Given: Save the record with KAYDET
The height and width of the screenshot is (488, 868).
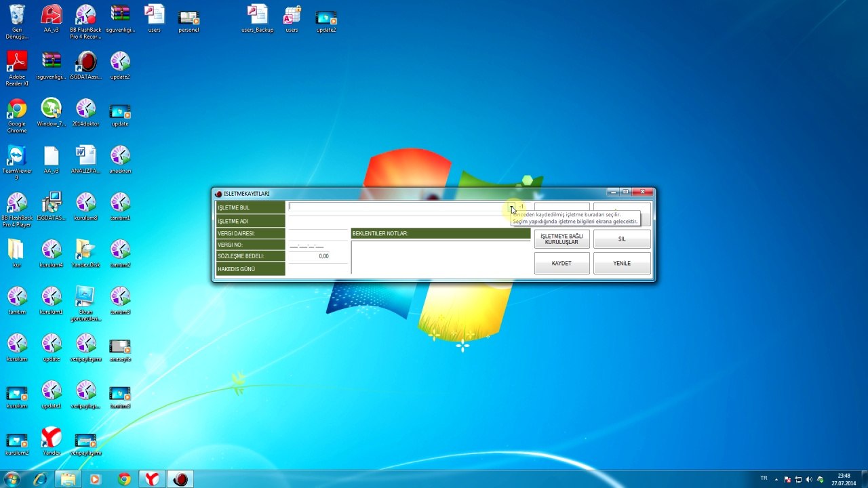Looking at the screenshot, I should 561,263.
